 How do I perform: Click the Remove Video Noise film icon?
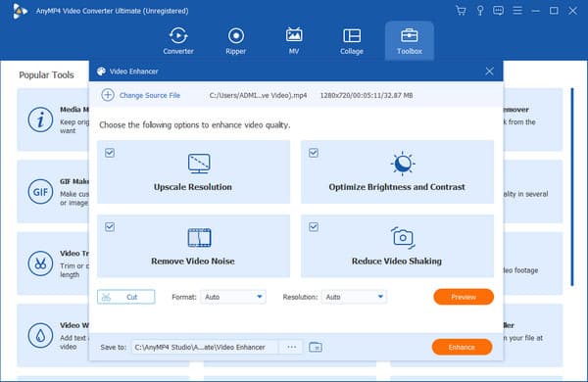tap(199, 238)
